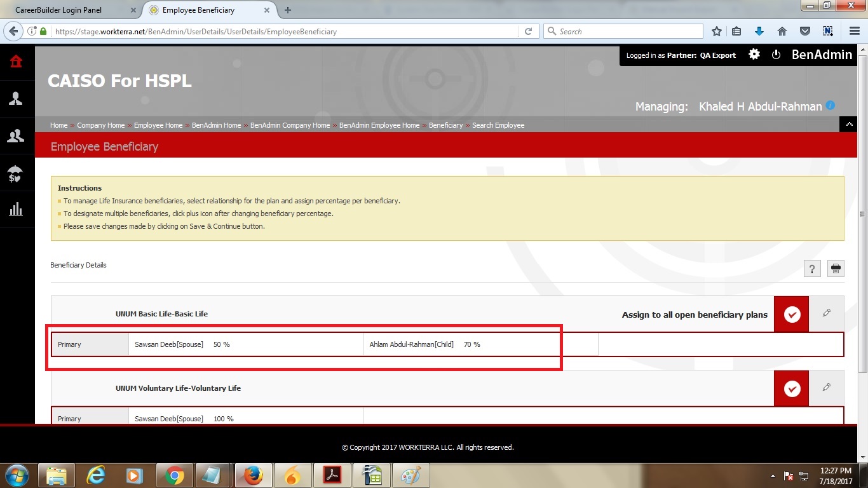
Task: Click the print icon button
Action: tap(836, 268)
